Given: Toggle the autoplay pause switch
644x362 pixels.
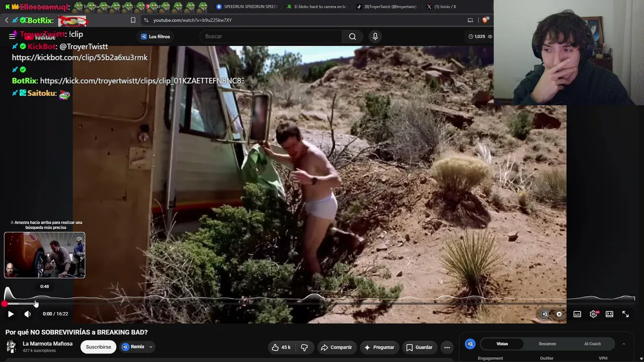Looking at the screenshot, I should 559,314.
